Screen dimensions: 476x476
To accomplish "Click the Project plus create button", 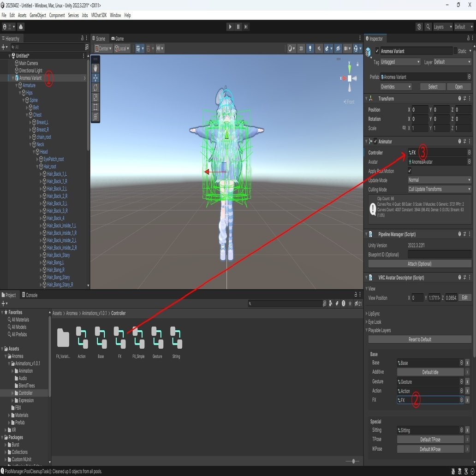I will 4,303.
